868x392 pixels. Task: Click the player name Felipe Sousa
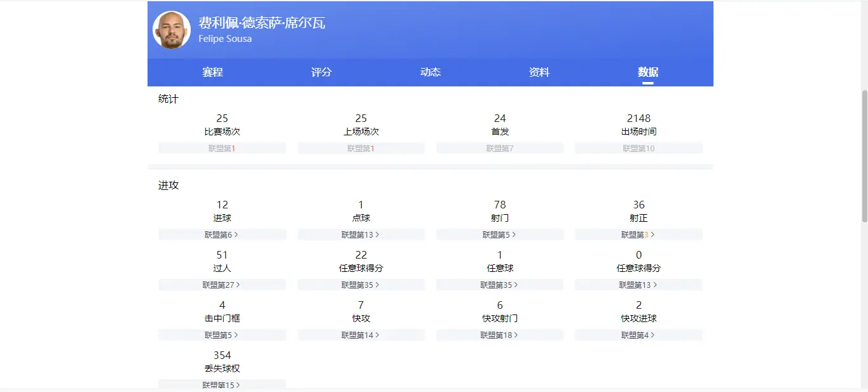225,38
